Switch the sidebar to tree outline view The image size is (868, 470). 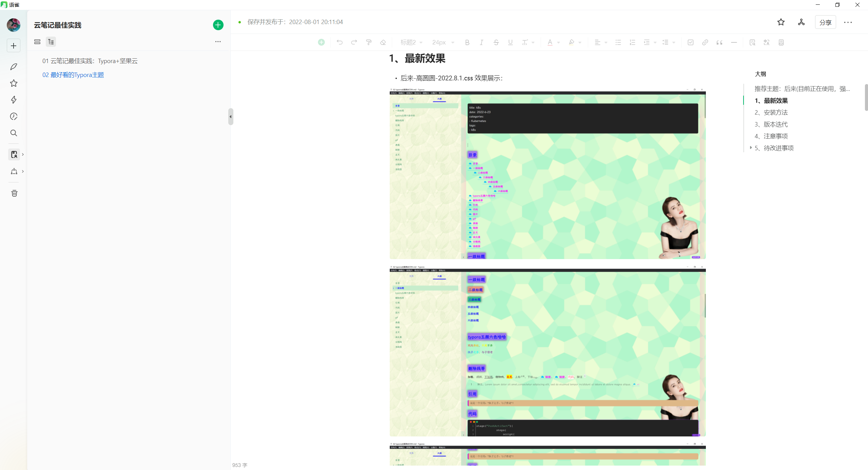(x=51, y=42)
